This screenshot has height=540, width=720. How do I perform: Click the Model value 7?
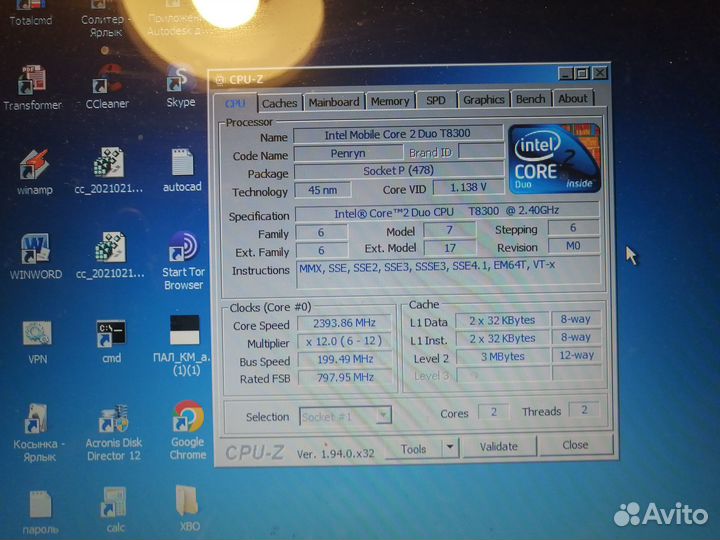[x=449, y=230]
